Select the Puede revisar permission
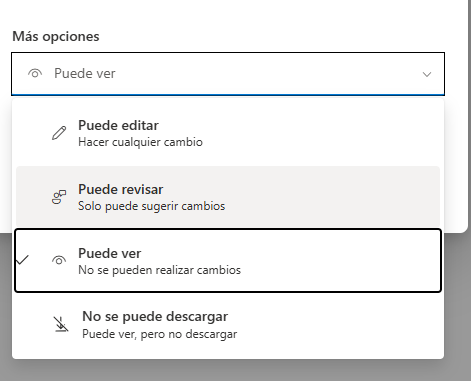The image size is (471, 381). pyautogui.click(x=228, y=197)
